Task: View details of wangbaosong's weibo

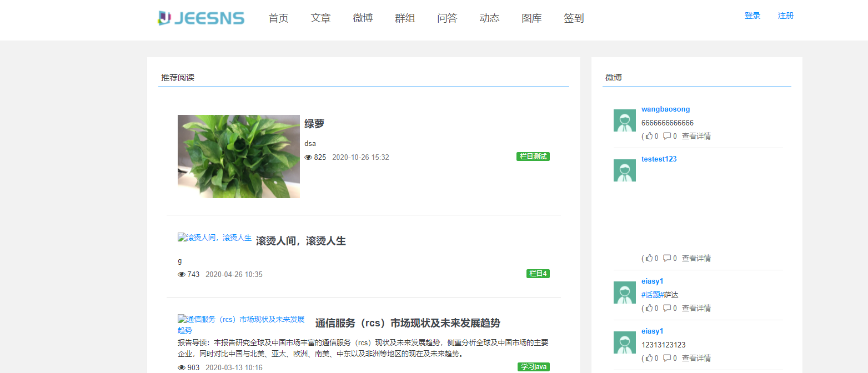Action: 696,136
